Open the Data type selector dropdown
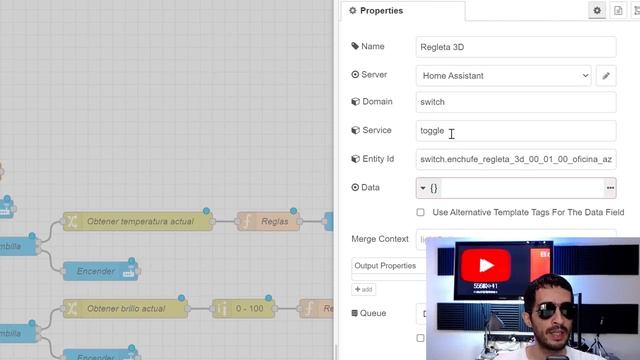 pos(429,188)
